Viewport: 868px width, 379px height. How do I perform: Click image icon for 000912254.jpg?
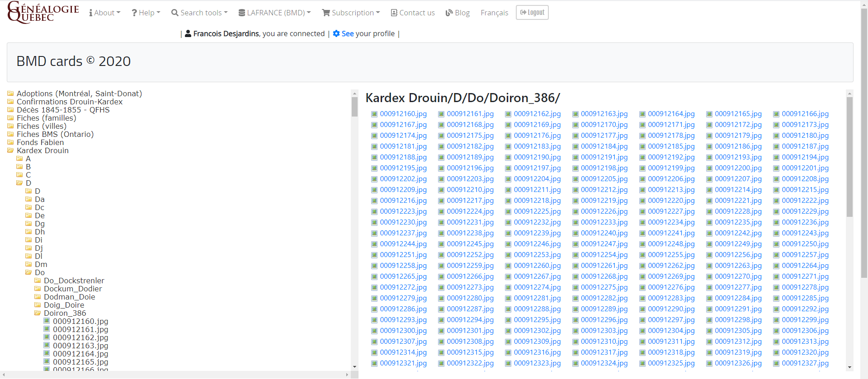point(575,255)
